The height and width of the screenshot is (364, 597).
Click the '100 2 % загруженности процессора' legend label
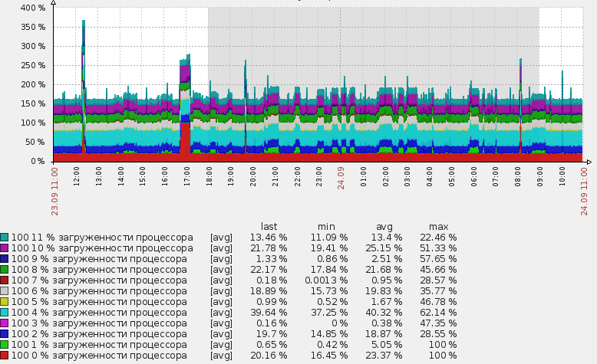(x=99, y=334)
